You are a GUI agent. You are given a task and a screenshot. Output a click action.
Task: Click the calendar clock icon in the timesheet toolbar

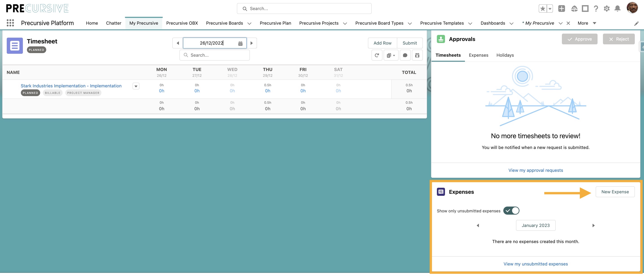pyautogui.click(x=417, y=55)
